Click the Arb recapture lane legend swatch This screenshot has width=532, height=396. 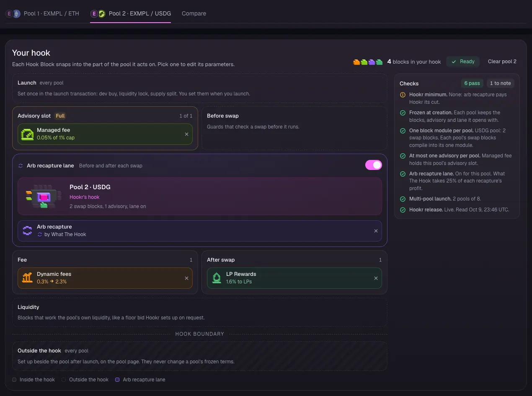(x=117, y=380)
